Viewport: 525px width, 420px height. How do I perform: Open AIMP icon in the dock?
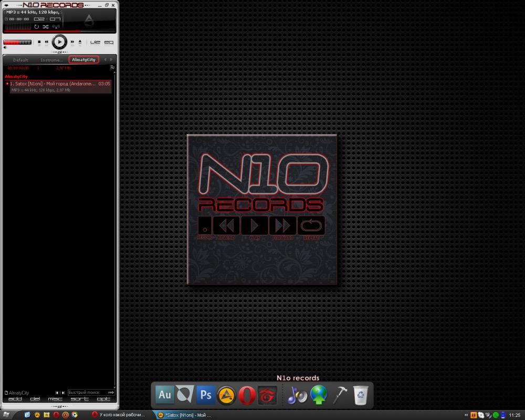pos(226,395)
